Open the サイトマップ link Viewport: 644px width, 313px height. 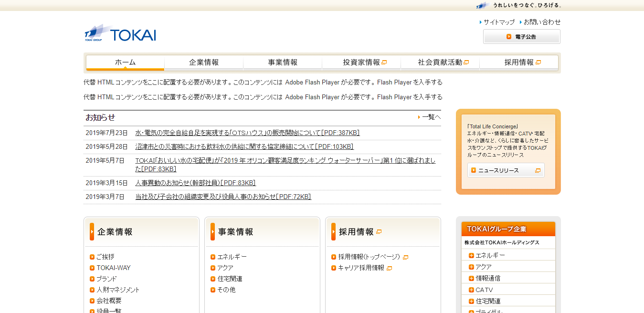tap(499, 22)
